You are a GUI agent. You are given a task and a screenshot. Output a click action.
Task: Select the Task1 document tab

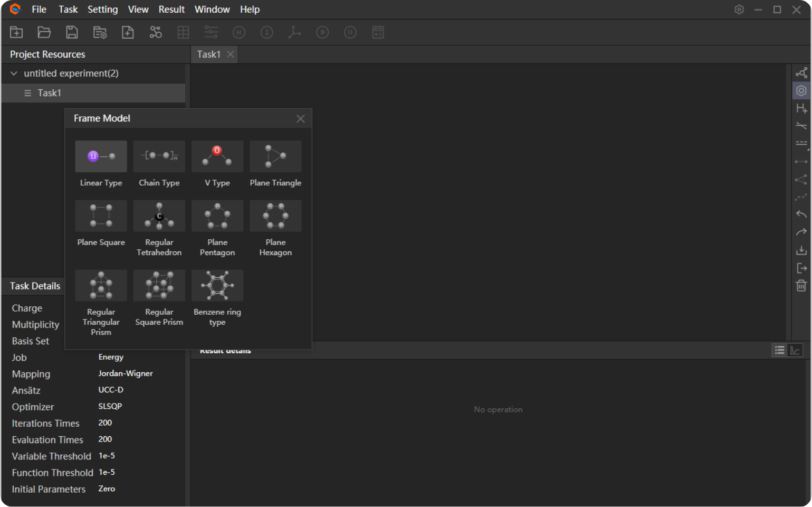pos(209,54)
